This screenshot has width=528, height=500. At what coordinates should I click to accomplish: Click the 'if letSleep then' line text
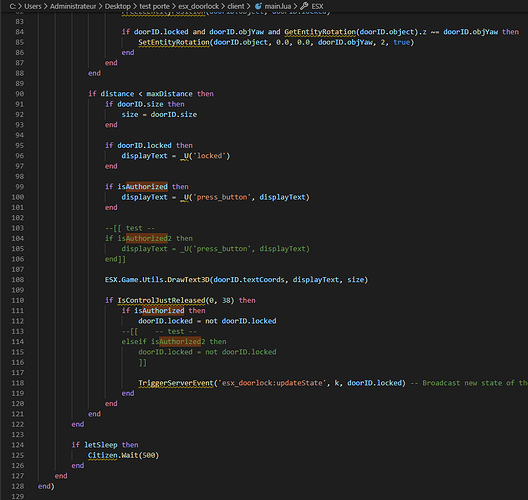(x=105, y=445)
